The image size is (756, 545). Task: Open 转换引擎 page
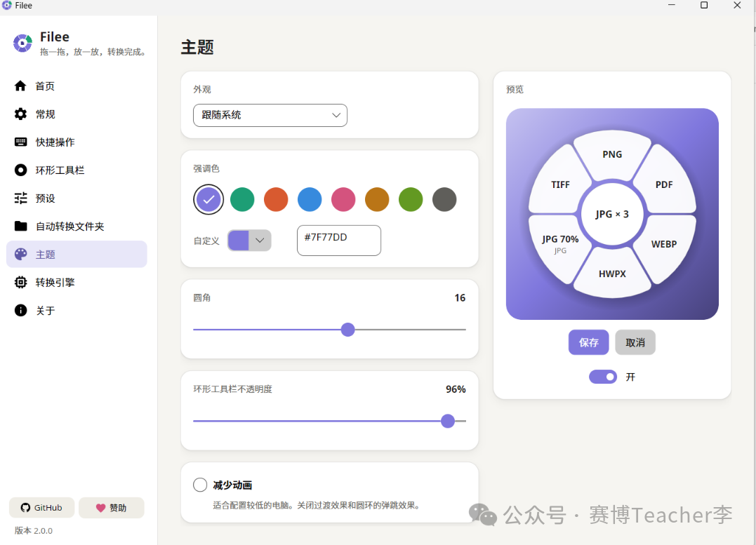coord(77,283)
